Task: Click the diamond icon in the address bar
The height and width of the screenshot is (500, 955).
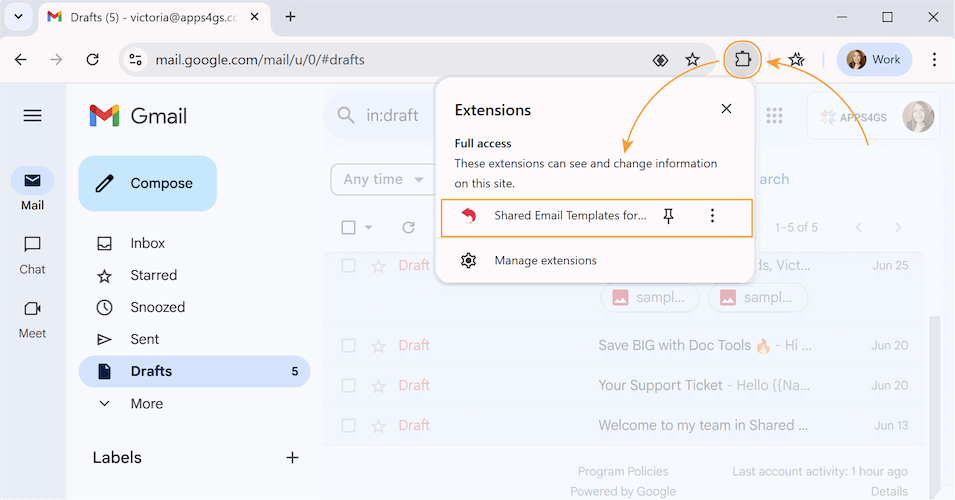Action: coord(660,60)
